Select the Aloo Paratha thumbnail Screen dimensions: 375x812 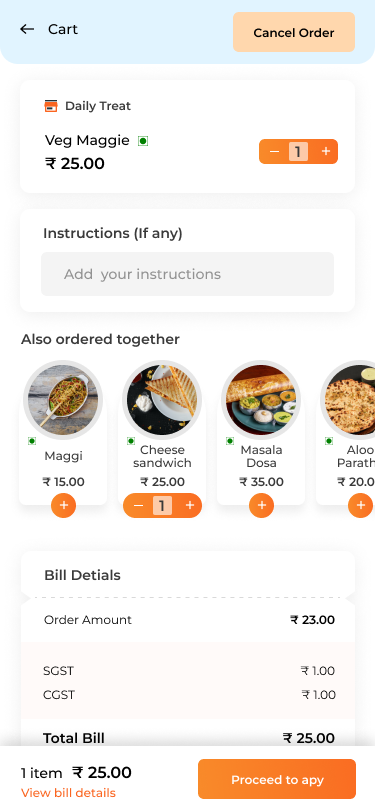click(x=350, y=400)
